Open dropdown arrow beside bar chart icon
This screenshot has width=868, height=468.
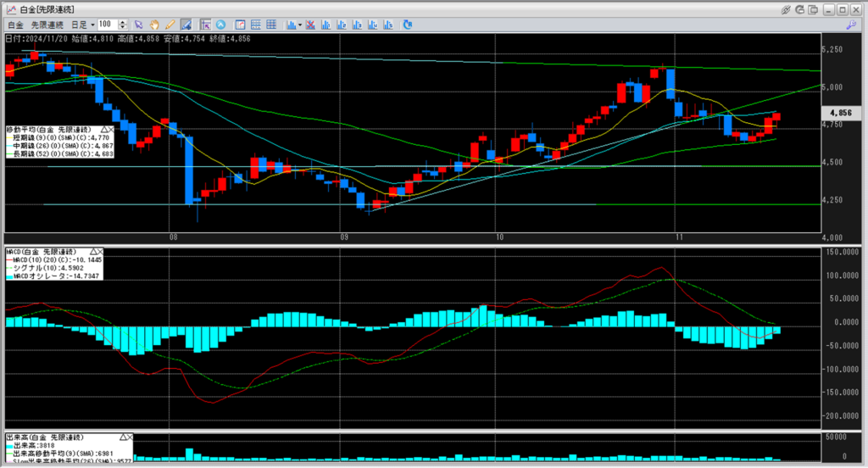[x=300, y=25]
